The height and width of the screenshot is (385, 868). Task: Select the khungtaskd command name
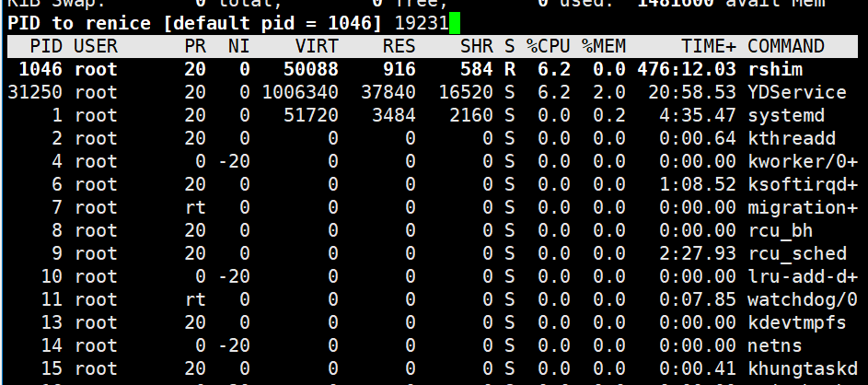pos(803,367)
